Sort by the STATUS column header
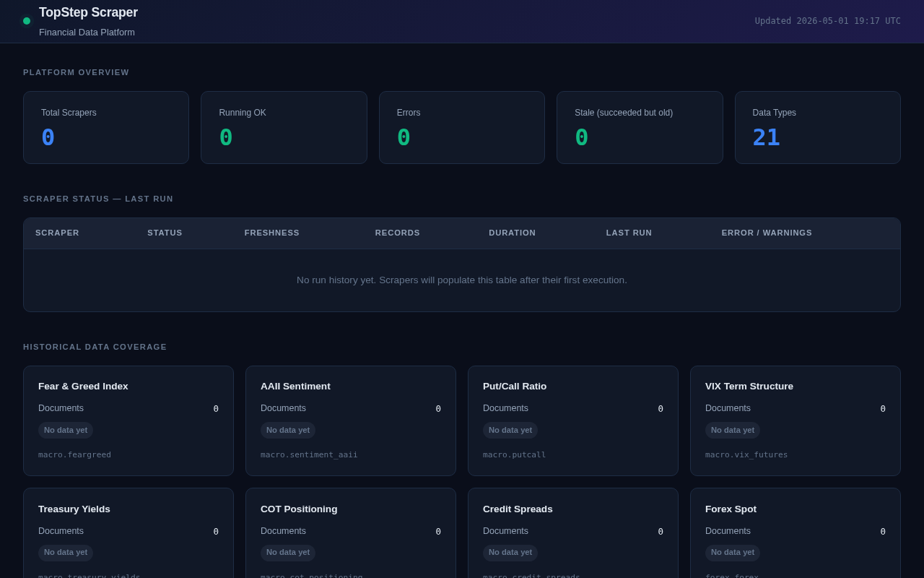 click(x=165, y=233)
